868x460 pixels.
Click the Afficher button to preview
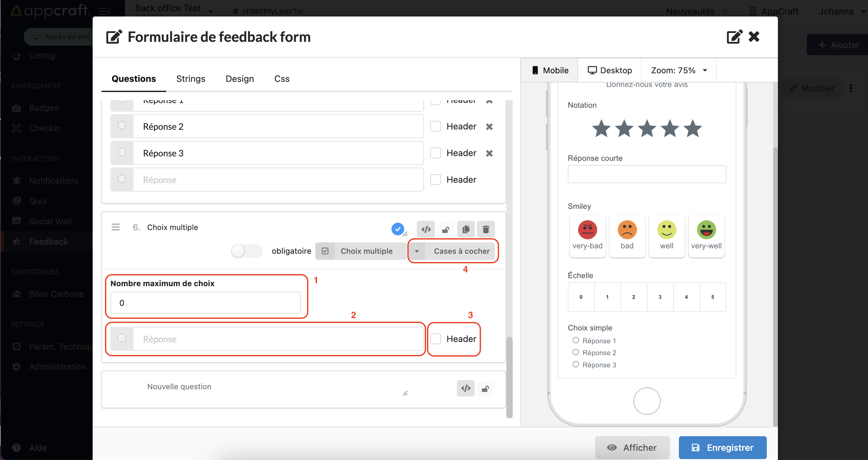(x=632, y=447)
